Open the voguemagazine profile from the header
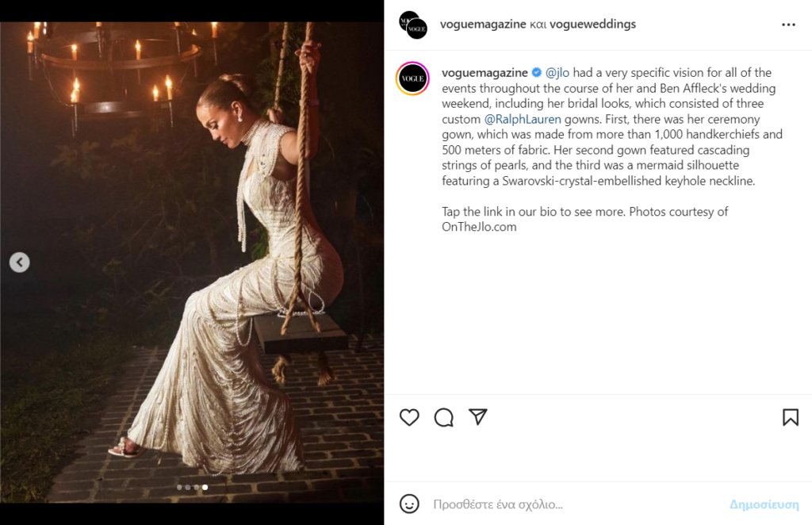812x525 pixels. pos(483,24)
